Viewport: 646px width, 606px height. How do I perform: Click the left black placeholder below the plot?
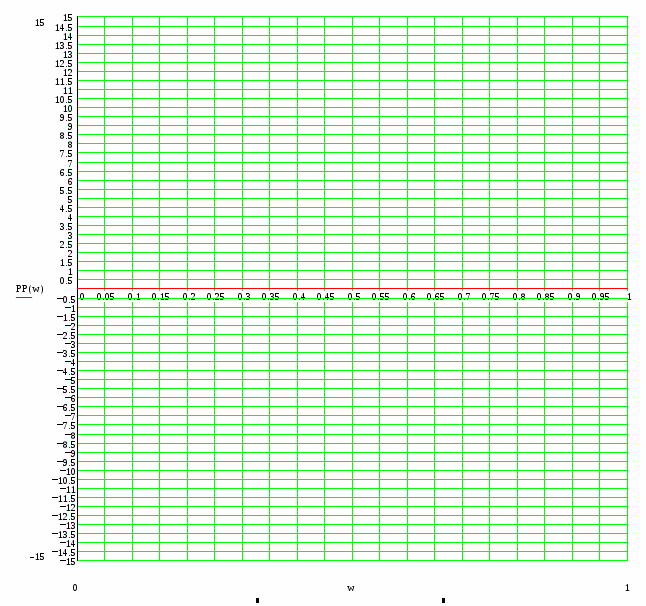(258, 600)
